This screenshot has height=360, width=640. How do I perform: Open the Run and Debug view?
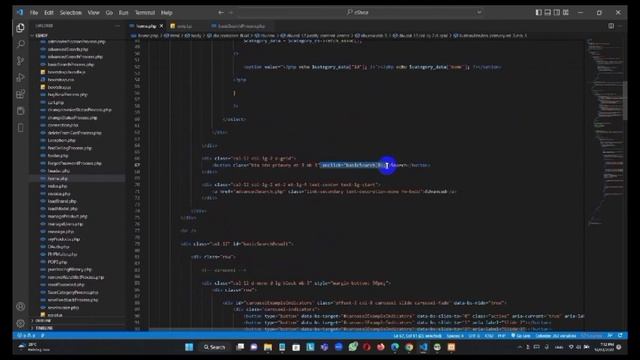click(20, 78)
